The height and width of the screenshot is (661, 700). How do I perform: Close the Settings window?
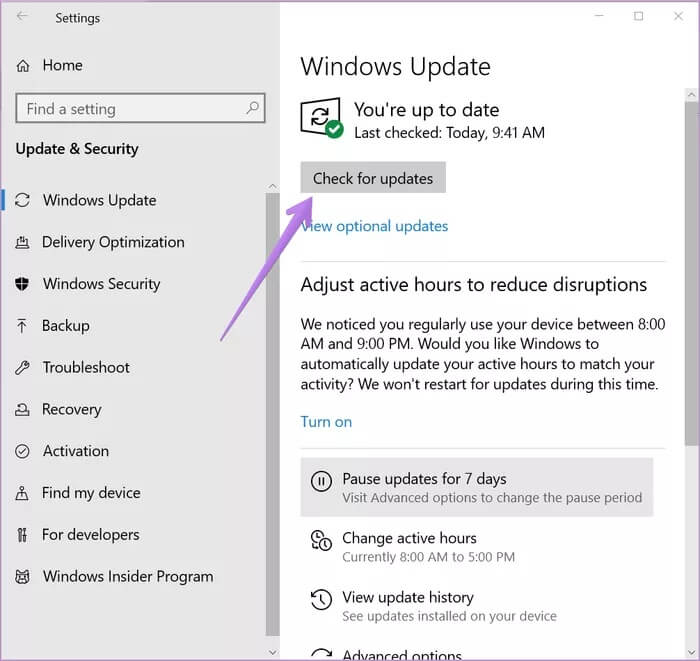coord(678,16)
